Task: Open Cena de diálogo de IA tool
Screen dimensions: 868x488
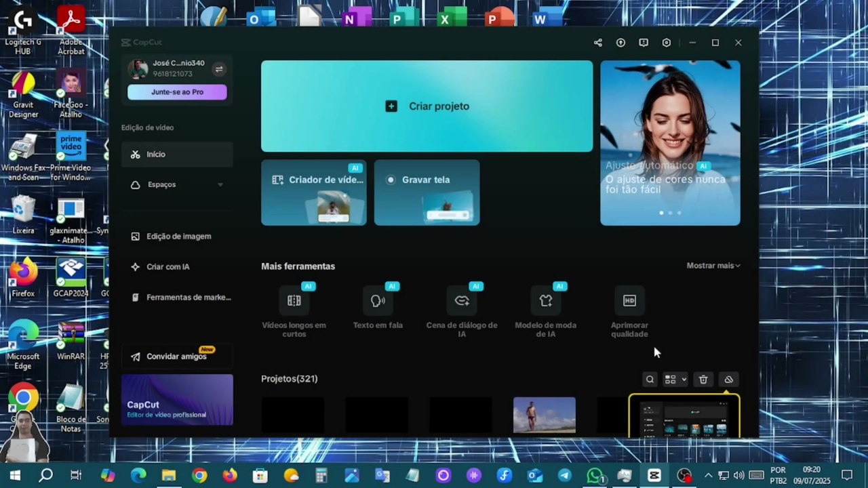Action: point(462,311)
